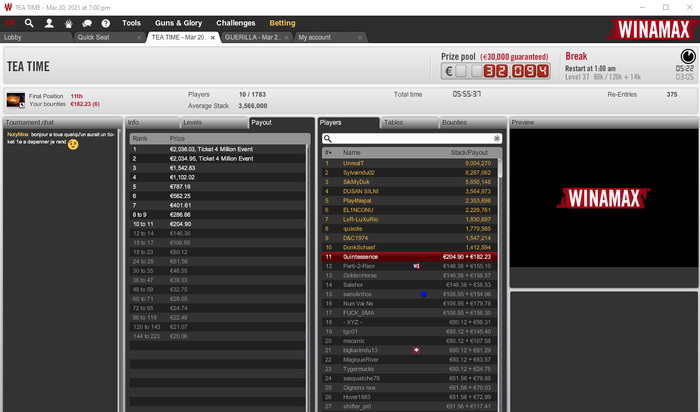Open the red megaphone announcements icon
The width and height of the screenshot is (700, 412).
click(x=10, y=23)
